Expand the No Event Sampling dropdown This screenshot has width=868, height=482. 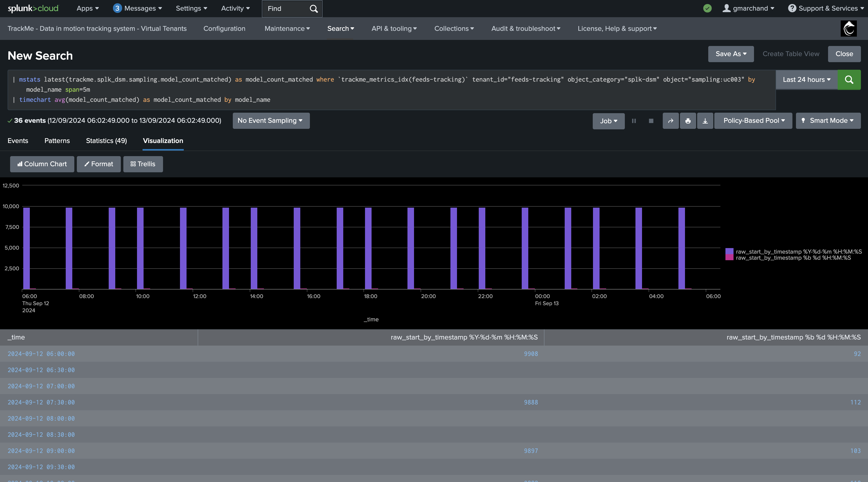pyautogui.click(x=271, y=121)
